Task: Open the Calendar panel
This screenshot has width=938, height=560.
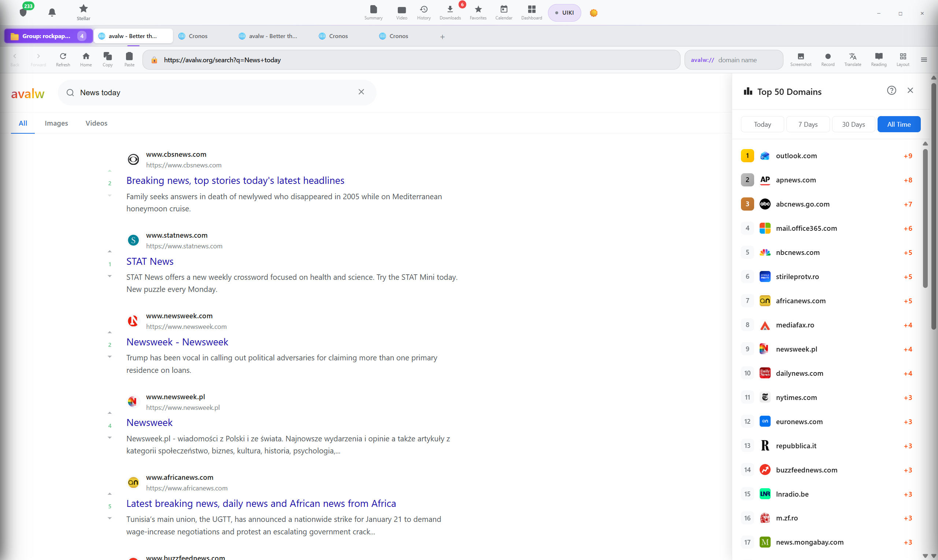Action: click(x=504, y=12)
